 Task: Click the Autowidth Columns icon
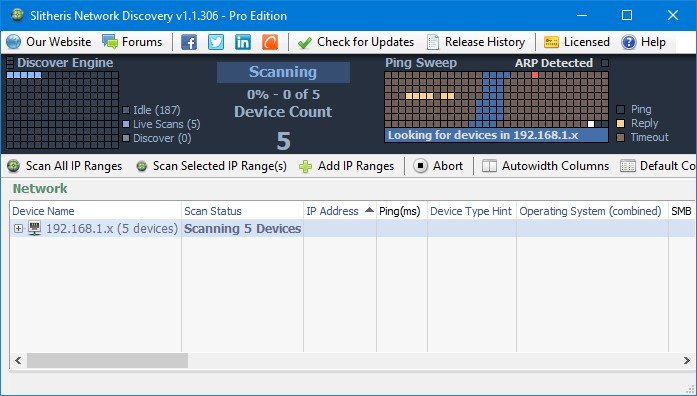click(489, 166)
